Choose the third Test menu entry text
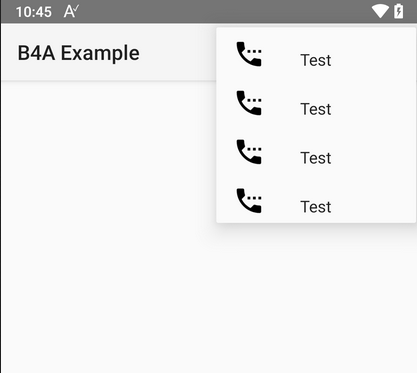 coord(316,158)
